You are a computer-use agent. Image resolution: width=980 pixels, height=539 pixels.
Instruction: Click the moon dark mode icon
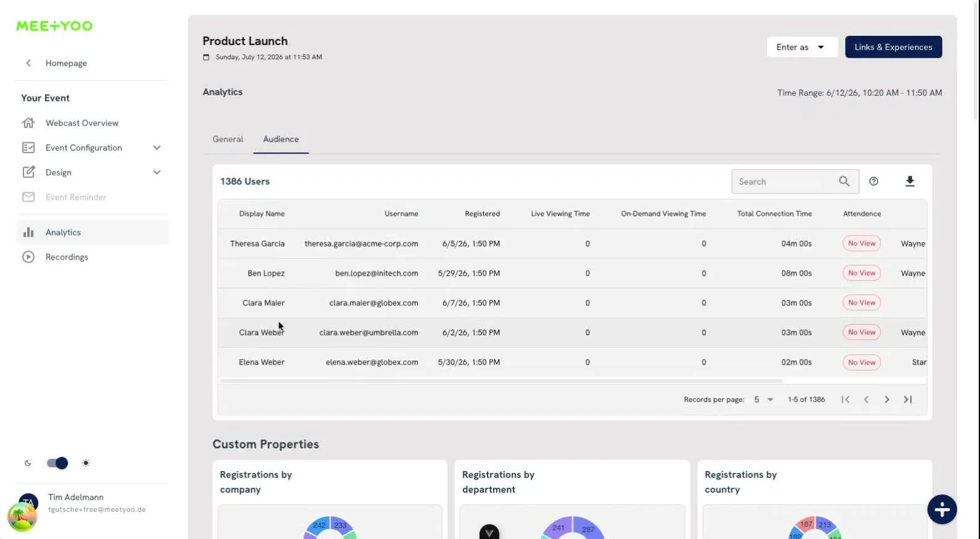28,463
